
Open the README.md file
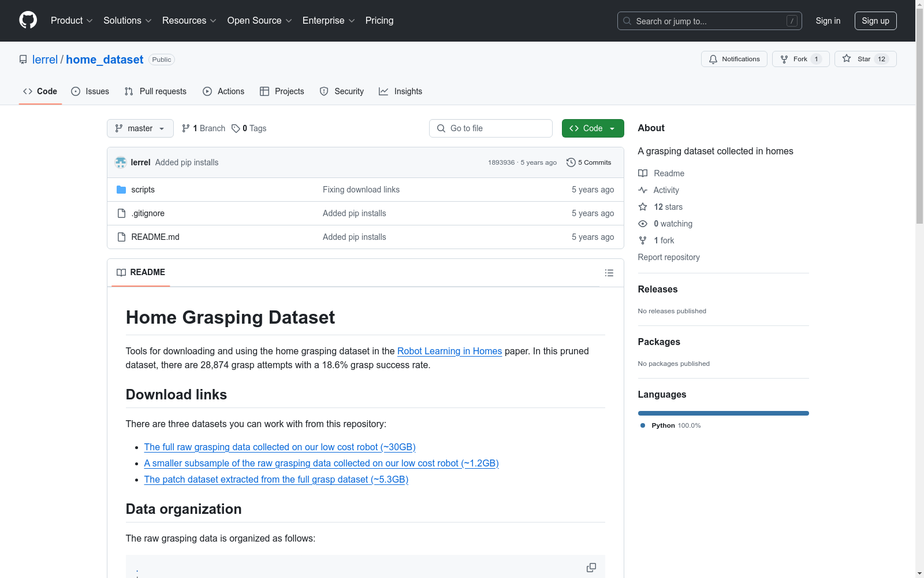point(155,237)
